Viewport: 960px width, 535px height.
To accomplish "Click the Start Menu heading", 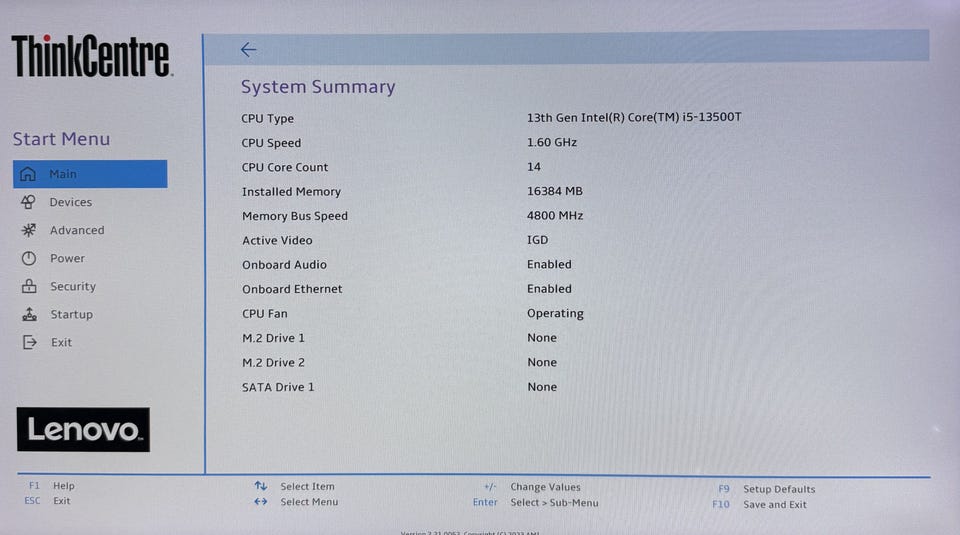I will coord(61,139).
